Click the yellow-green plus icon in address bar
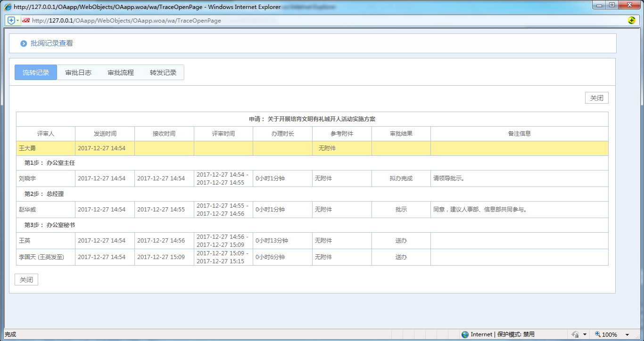Viewport: 644px width, 341px height. (x=632, y=20)
